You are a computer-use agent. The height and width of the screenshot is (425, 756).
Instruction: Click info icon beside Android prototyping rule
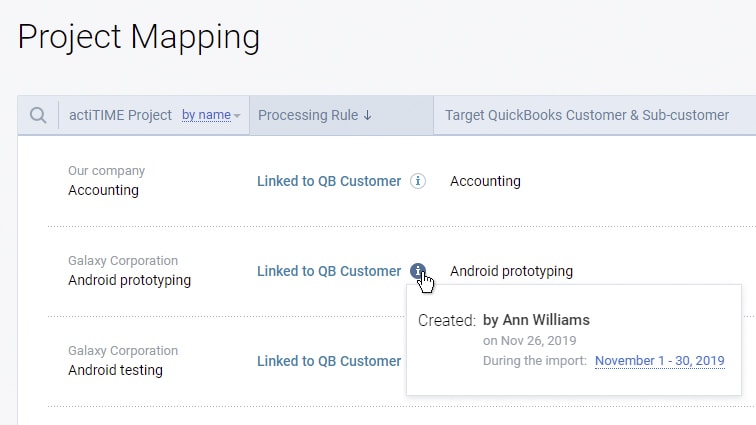418,271
